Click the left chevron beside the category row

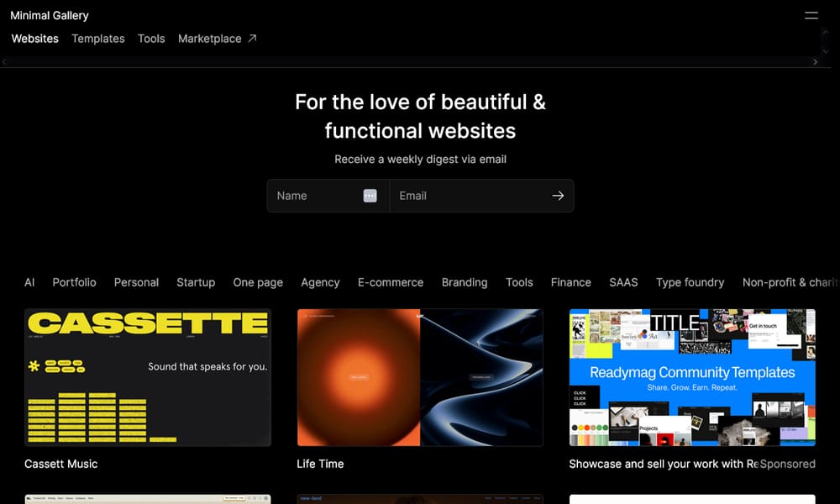(4, 60)
